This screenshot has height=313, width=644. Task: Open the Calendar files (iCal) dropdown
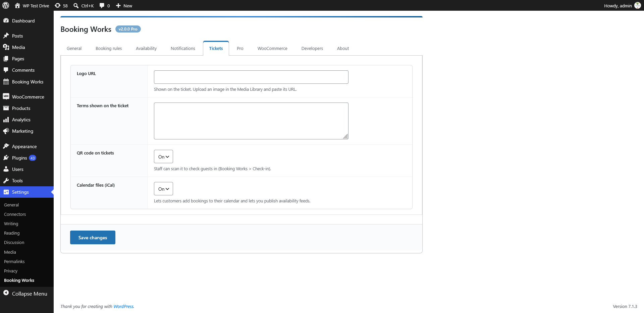coord(163,189)
